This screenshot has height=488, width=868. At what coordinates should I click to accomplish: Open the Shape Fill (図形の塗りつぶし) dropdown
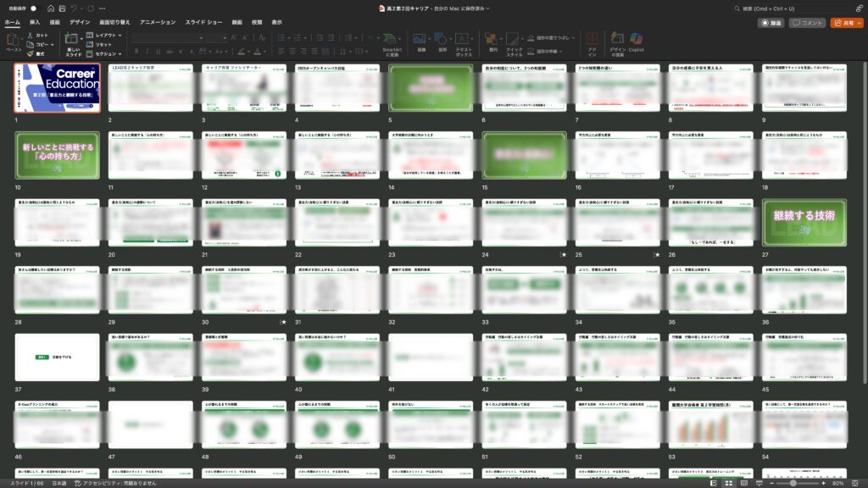pyautogui.click(x=551, y=37)
